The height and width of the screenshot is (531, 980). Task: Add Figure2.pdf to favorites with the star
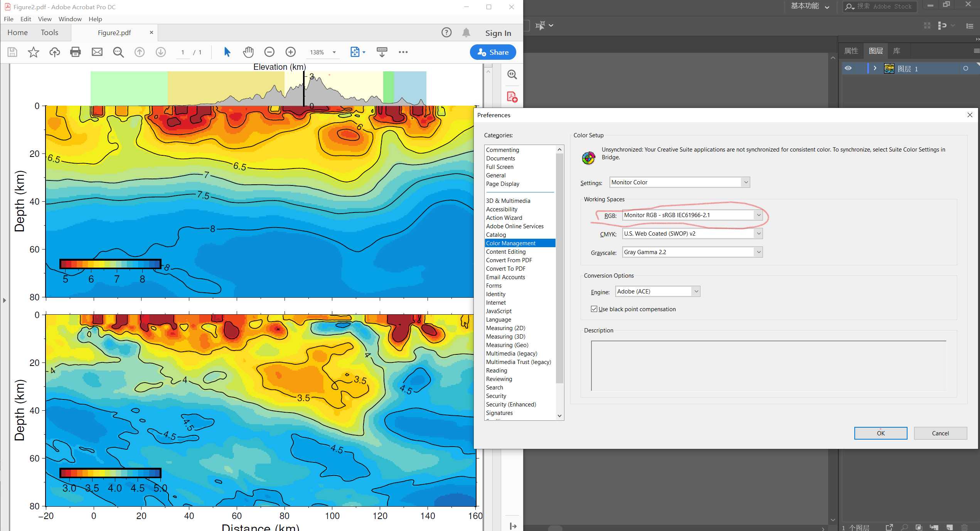pos(33,52)
